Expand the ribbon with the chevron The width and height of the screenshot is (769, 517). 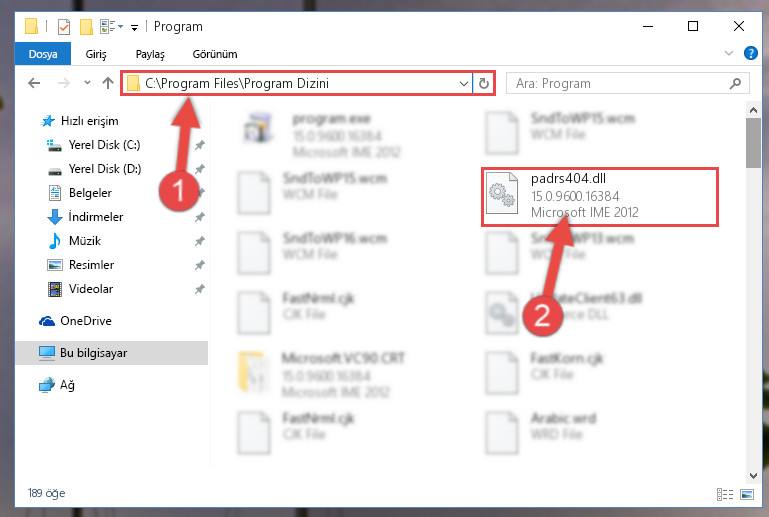(729, 53)
